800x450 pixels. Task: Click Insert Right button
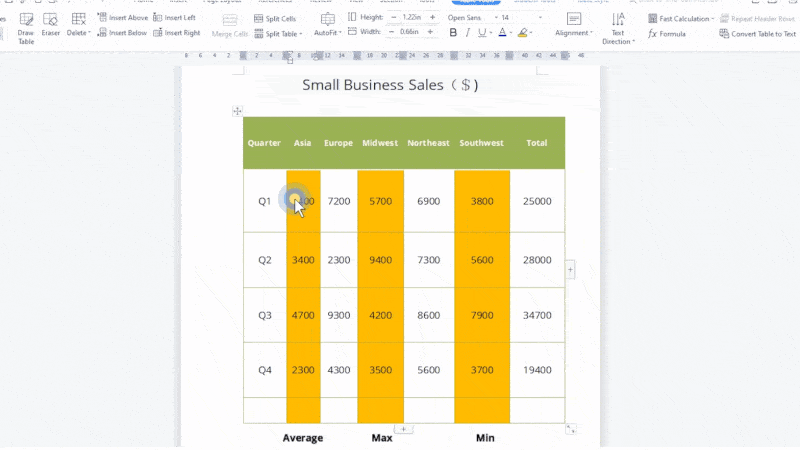[x=177, y=33]
